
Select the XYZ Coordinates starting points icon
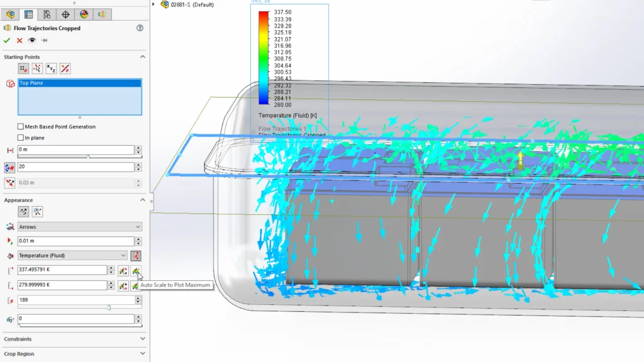coord(51,69)
